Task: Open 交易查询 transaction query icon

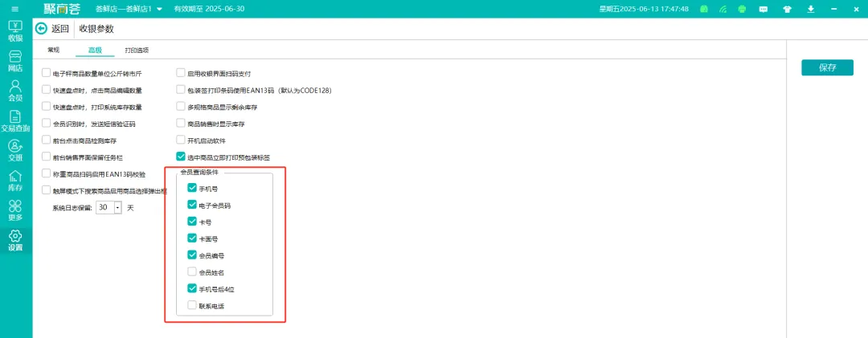Action: point(15,120)
